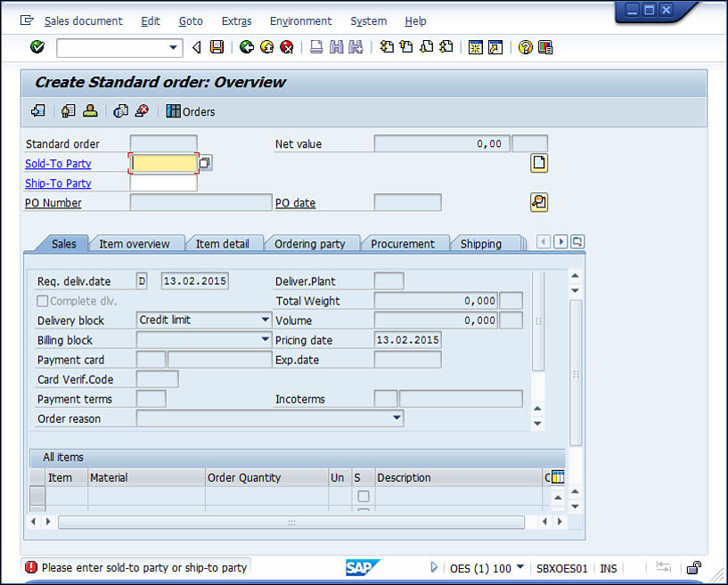
Task: Click the Sales tab inner scrollbar
Action: [537, 321]
